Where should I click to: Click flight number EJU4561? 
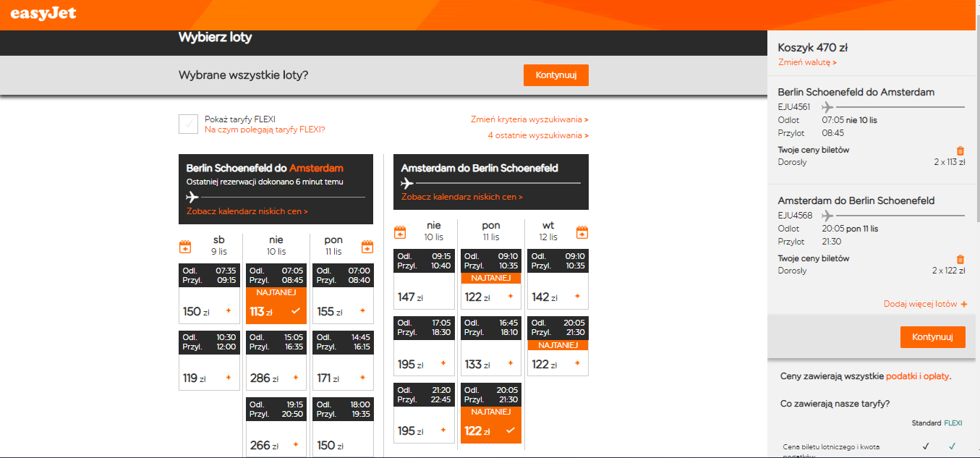[794, 106]
